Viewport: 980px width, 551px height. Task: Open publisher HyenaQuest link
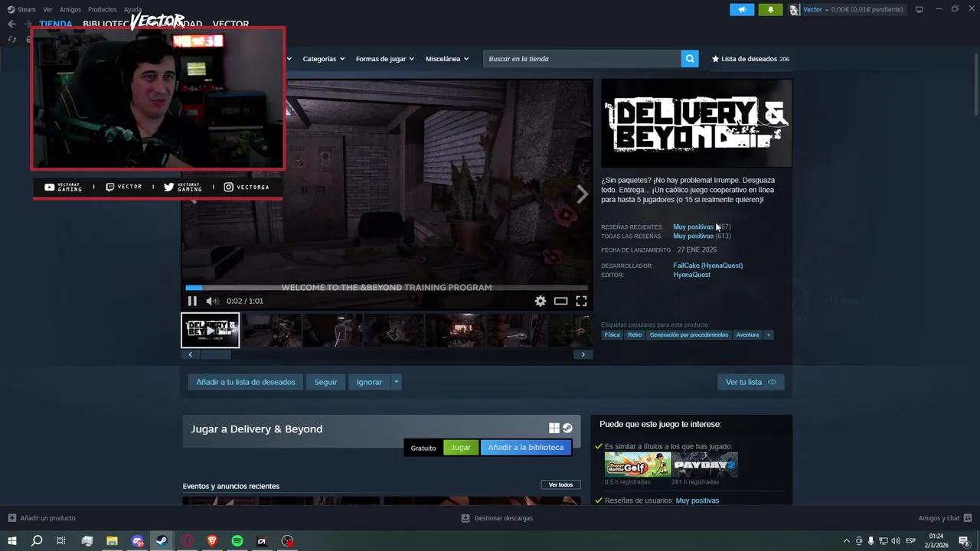click(x=691, y=275)
